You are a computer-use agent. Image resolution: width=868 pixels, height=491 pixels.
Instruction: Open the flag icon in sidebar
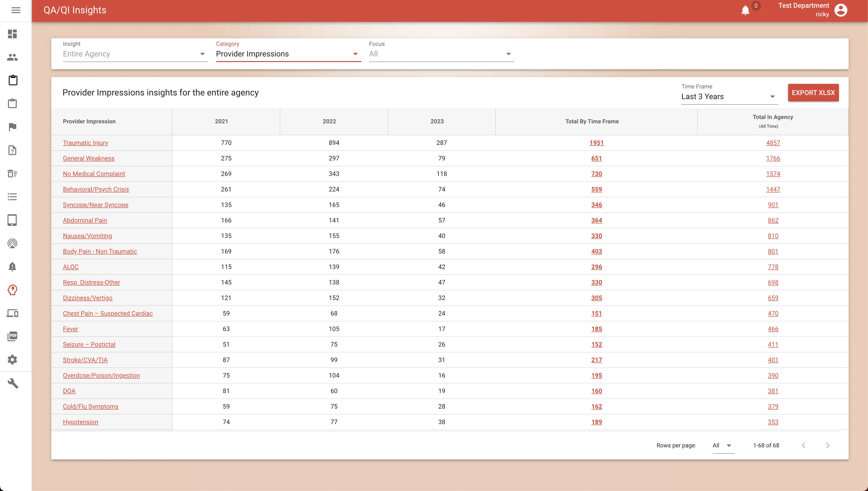pyautogui.click(x=12, y=127)
